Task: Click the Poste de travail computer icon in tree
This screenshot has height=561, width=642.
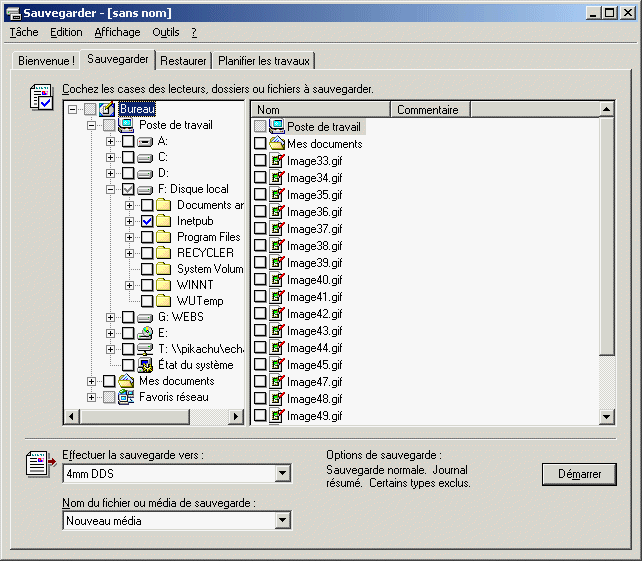Action: pos(126,125)
